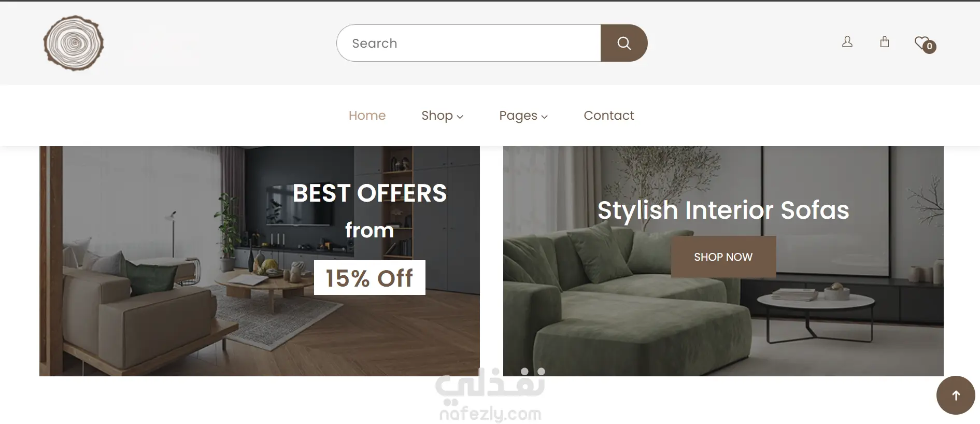Click the tree-ring store logo
This screenshot has width=980, height=424.
[74, 43]
